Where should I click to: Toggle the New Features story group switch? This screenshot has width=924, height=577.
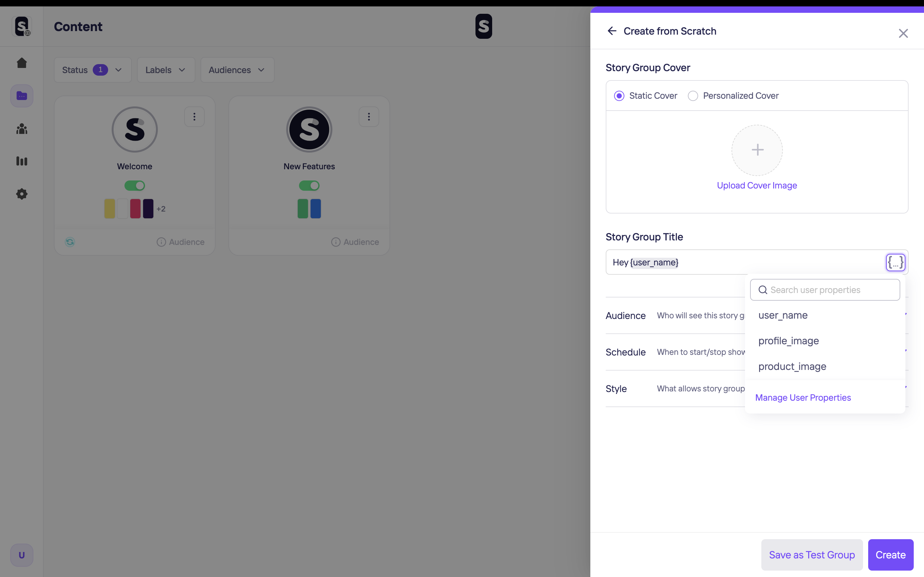pos(309,186)
